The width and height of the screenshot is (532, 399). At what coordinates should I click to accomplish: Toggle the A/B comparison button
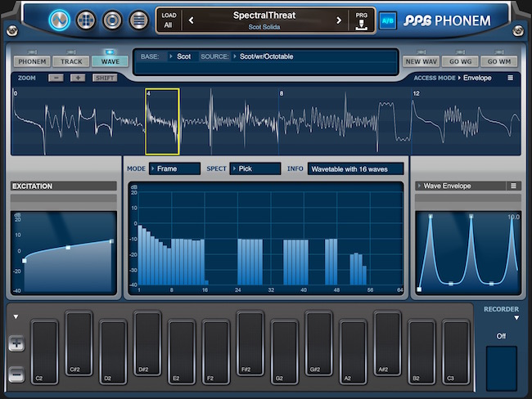click(389, 20)
